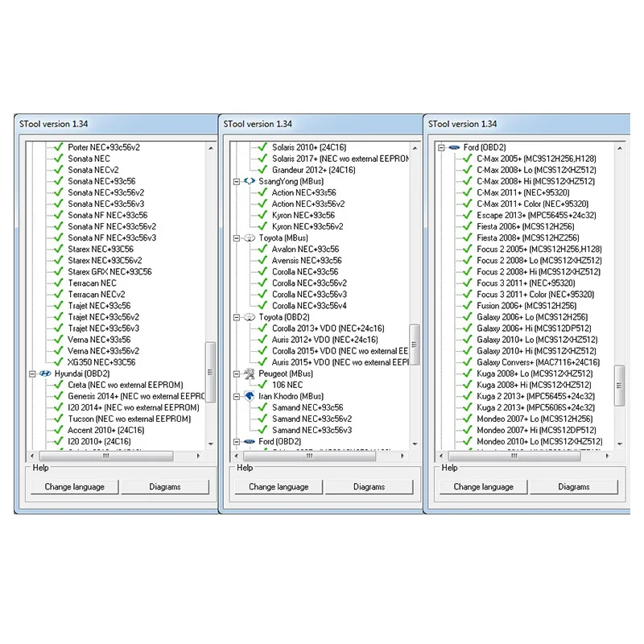Image resolution: width=644 pixels, height=644 pixels.
Task: Collapse Ford (OBD2) node in middle window
Action: [x=237, y=441]
